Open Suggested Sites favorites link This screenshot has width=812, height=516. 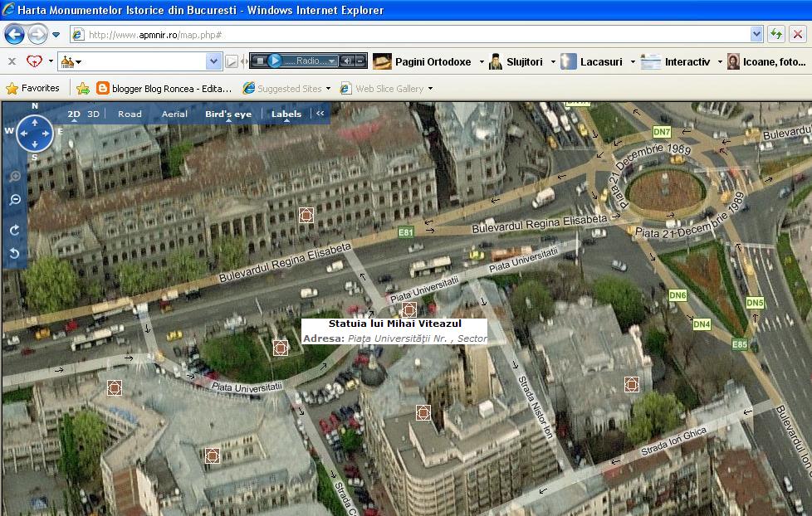coord(283,89)
